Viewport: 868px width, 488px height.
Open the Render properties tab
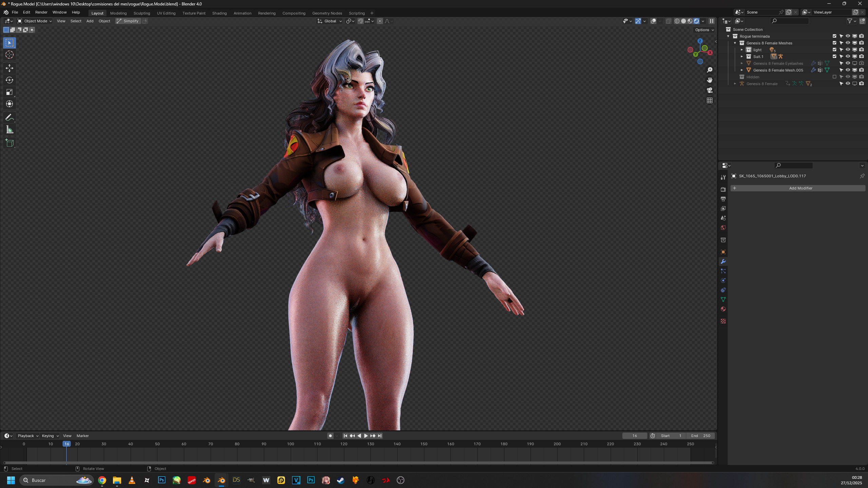723,189
